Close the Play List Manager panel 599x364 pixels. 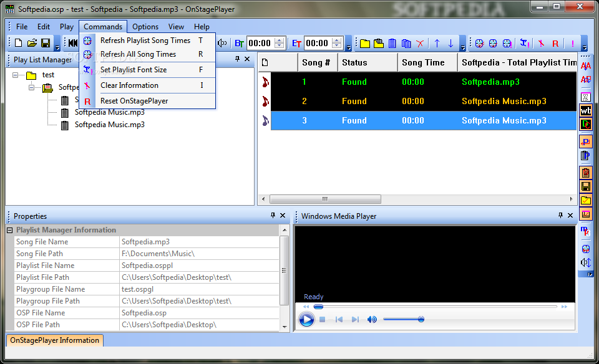tap(247, 59)
